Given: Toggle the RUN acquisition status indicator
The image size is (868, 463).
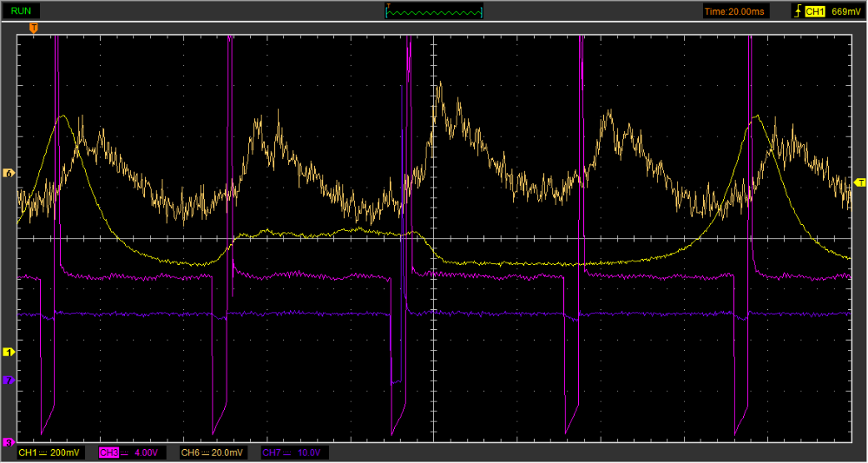Looking at the screenshot, I should coord(23,11).
